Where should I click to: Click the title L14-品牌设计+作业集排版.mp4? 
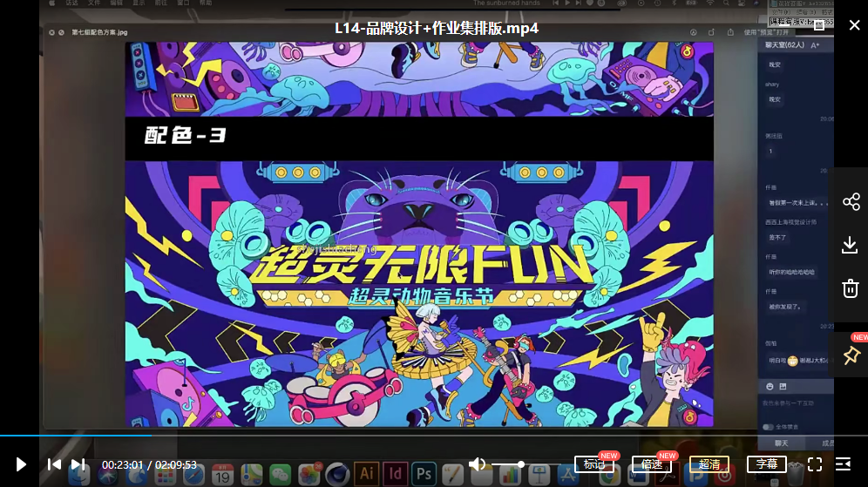click(437, 28)
